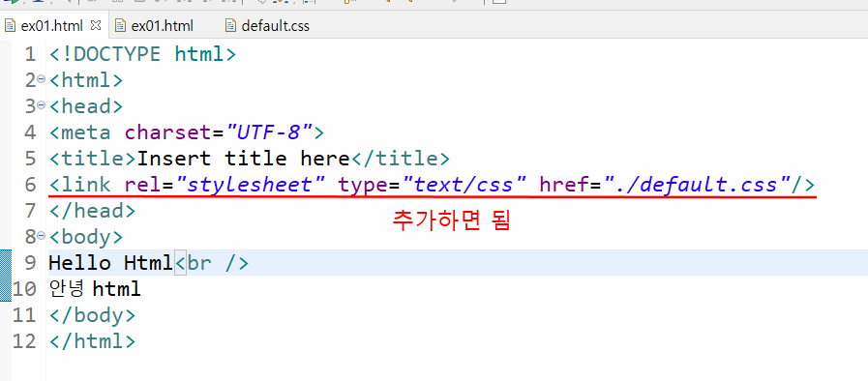The height and width of the screenshot is (381, 868).
Task: Click the file icon on the default.css tab
Action: (231, 25)
